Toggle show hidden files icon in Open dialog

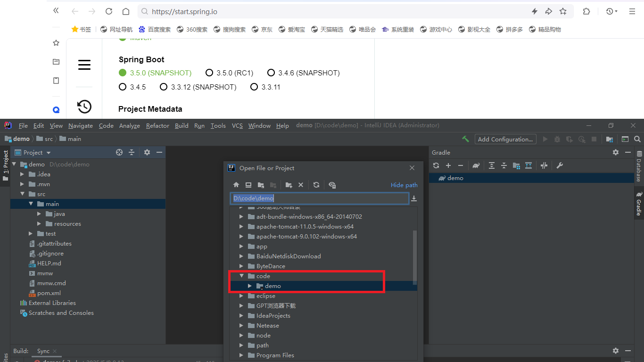click(332, 185)
